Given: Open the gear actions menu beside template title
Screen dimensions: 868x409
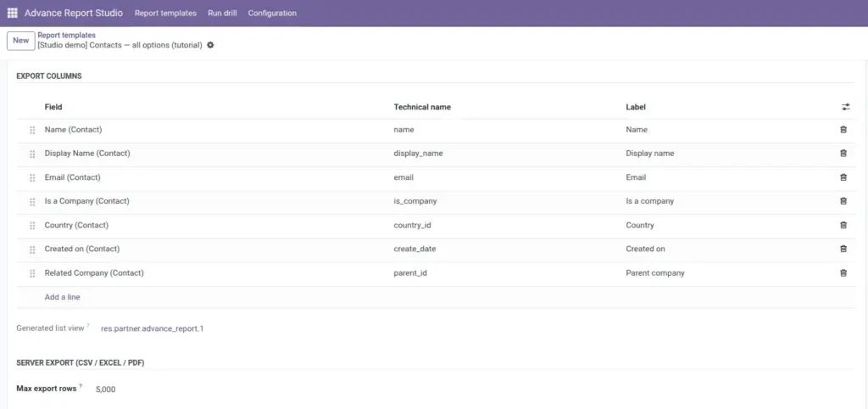Looking at the screenshot, I should pyautogui.click(x=210, y=45).
